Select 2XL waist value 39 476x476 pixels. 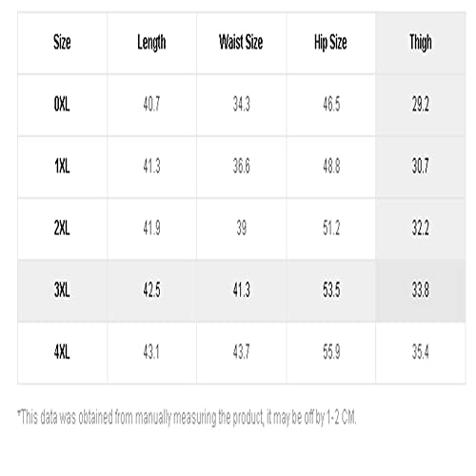click(x=242, y=228)
